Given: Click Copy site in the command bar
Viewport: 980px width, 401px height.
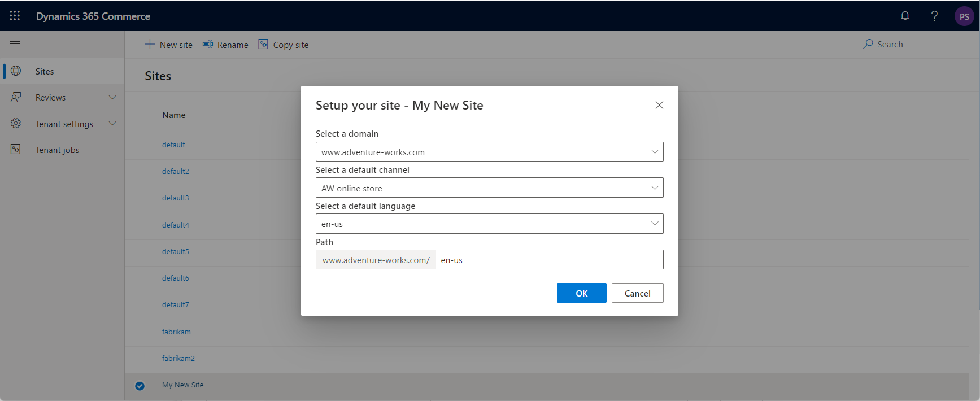Looking at the screenshot, I should coord(284,45).
